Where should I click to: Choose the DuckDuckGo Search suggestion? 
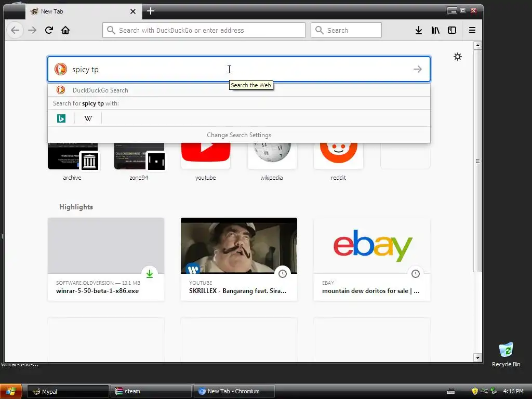pos(239,90)
